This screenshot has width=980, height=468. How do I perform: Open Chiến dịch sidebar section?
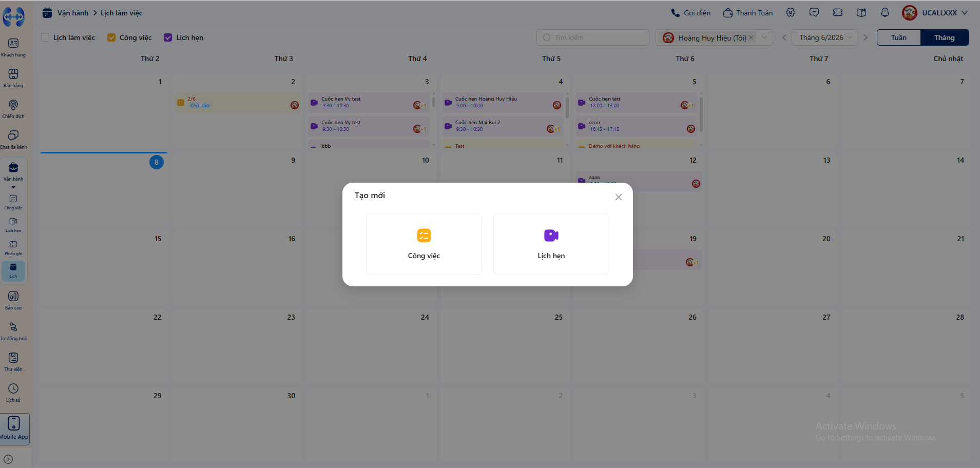click(x=13, y=109)
